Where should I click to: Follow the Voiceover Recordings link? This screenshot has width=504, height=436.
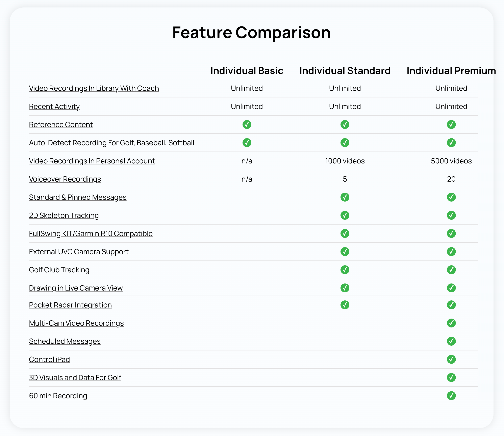click(65, 179)
